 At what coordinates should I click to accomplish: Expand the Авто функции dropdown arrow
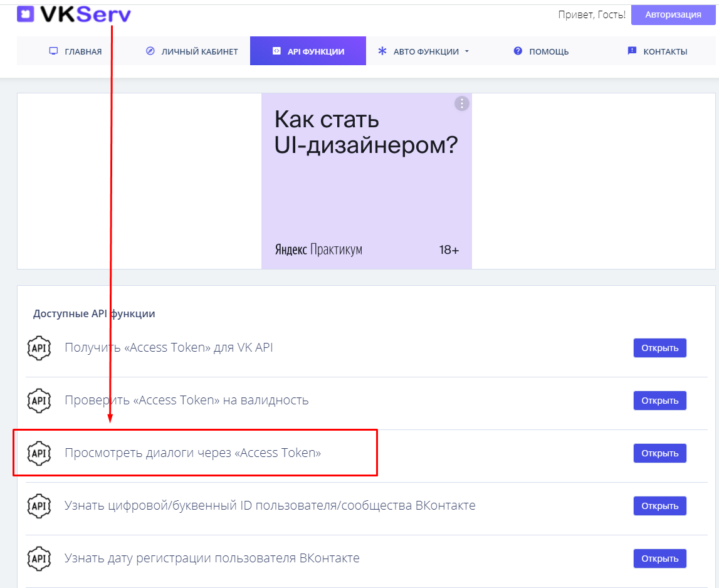tap(467, 51)
